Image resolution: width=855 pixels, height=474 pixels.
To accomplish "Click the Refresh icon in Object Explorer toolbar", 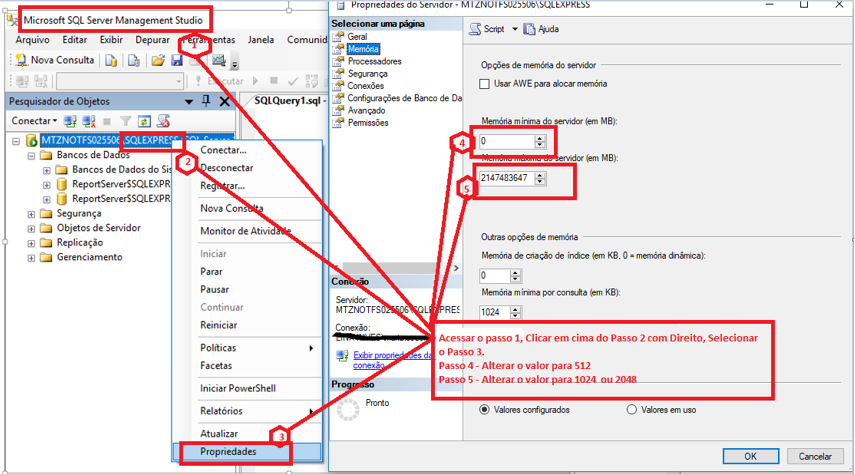I will [x=144, y=121].
